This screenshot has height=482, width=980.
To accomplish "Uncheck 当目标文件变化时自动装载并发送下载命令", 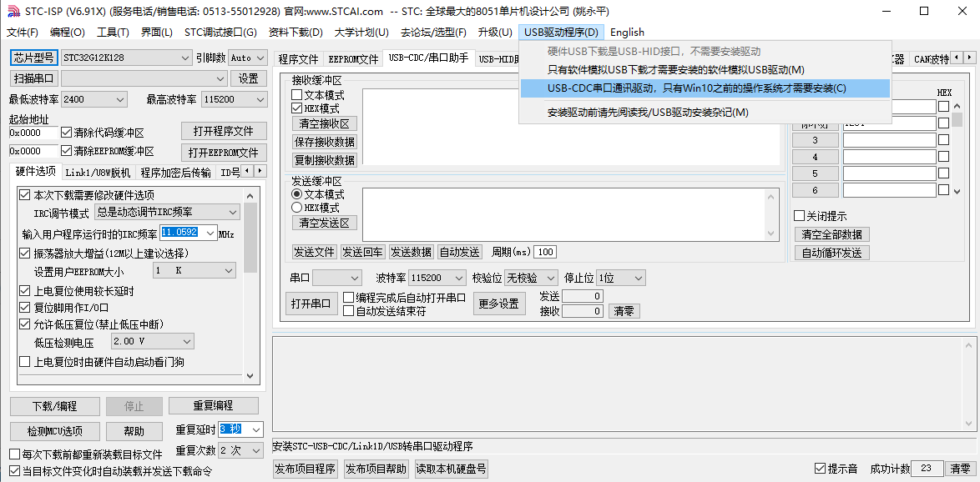I will tap(14, 471).
